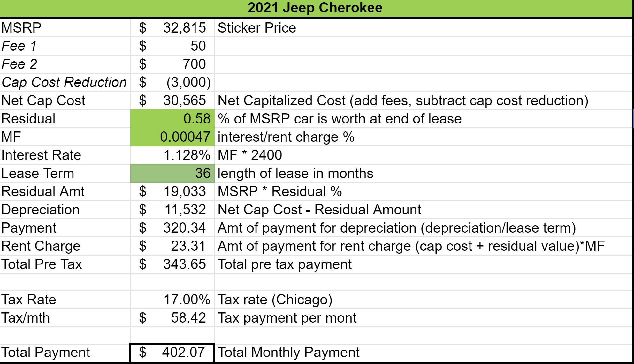Select the Tax Rate label cell
This screenshot has height=364, width=634.
tap(65, 300)
